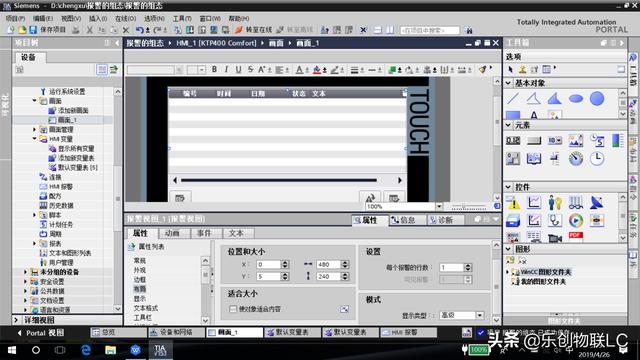Click the redo arrow icon
The height and width of the screenshot is (360, 640).
158,30
